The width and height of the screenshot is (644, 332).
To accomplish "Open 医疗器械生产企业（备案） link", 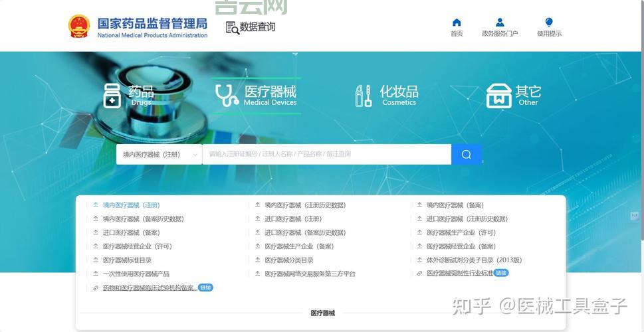I will (300, 246).
